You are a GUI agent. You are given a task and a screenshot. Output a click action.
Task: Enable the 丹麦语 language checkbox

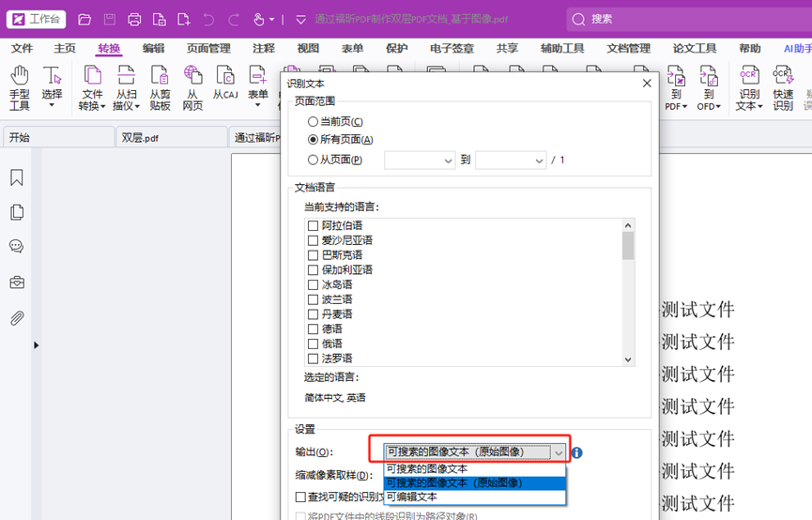(x=314, y=314)
